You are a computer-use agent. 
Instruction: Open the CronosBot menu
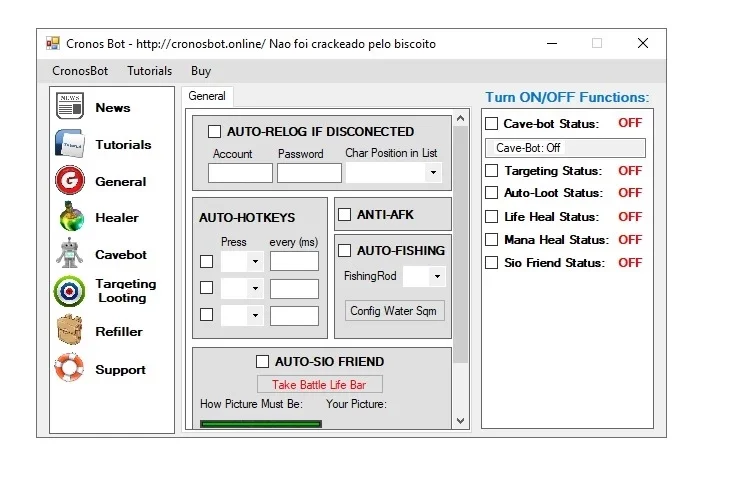pyautogui.click(x=80, y=71)
